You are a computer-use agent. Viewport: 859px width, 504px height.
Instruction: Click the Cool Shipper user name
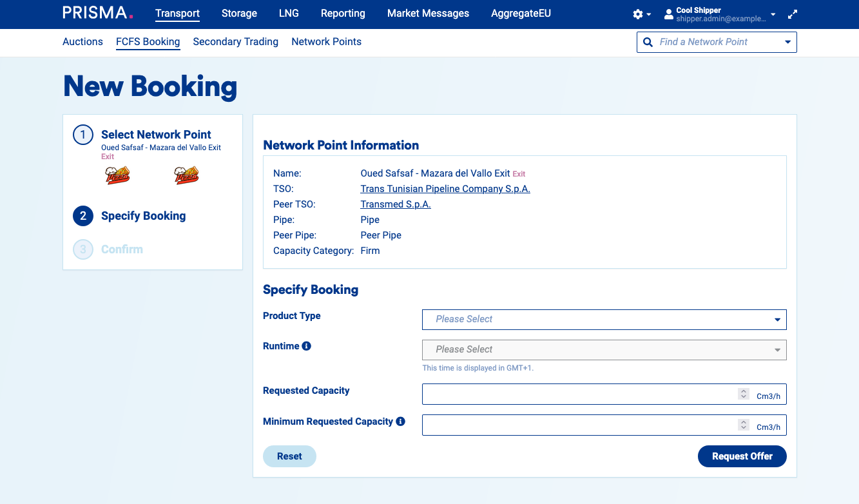699,10
